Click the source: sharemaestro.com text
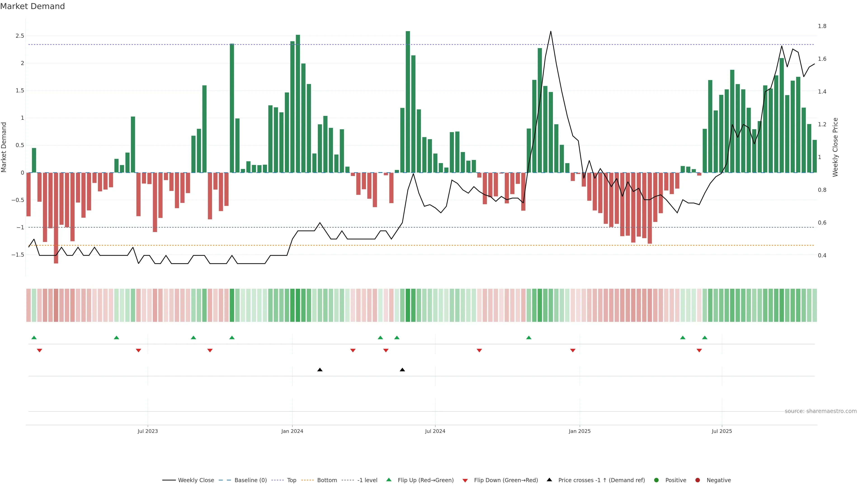868x488 pixels. [x=821, y=411]
